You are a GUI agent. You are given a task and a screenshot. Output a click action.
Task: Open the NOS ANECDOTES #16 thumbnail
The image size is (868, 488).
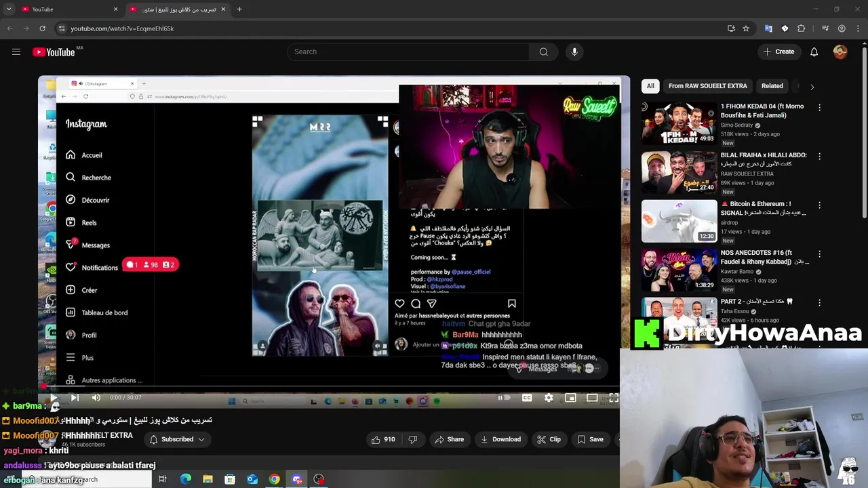679,270
